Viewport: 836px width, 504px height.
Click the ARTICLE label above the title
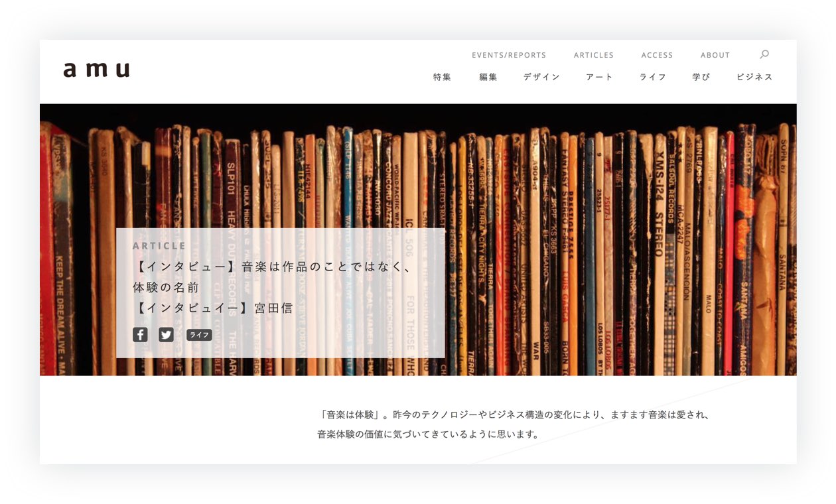pos(160,246)
